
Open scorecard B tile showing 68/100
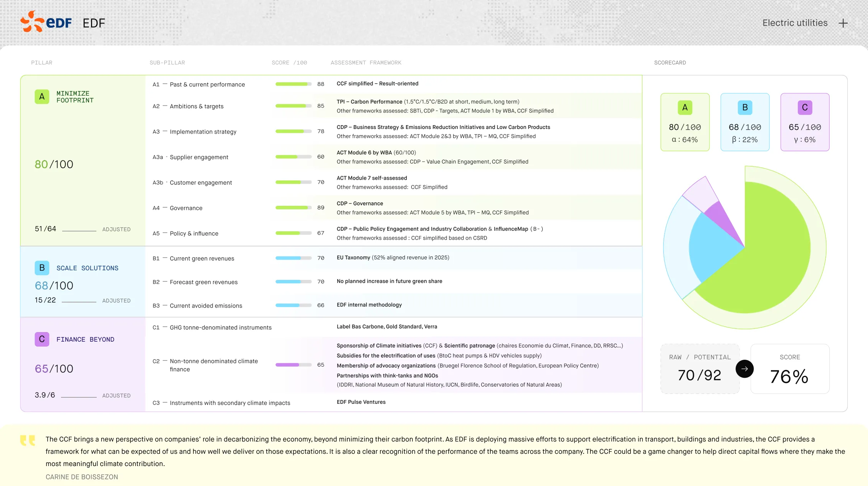(745, 122)
